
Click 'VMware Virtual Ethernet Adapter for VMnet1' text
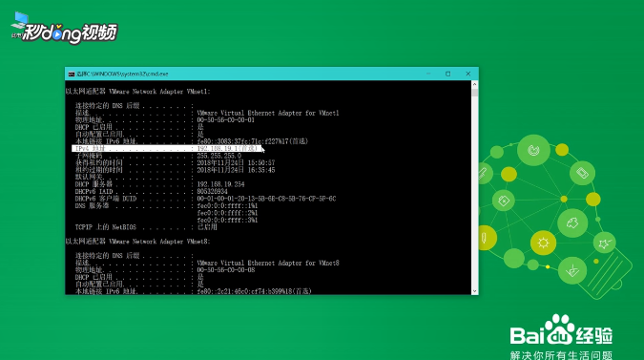[x=268, y=113]
